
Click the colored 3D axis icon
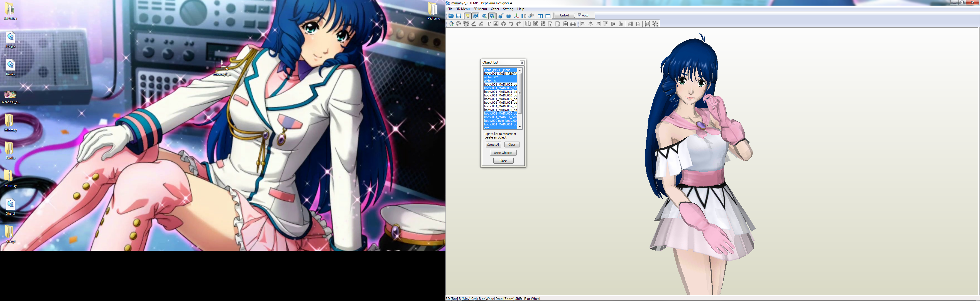[x=516, y=16]
